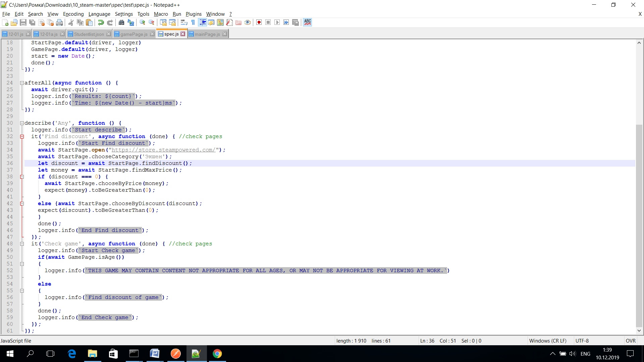Save the current file with floppy icon
The width and height of the screenshot is (644, 362).
coord(23,22)
